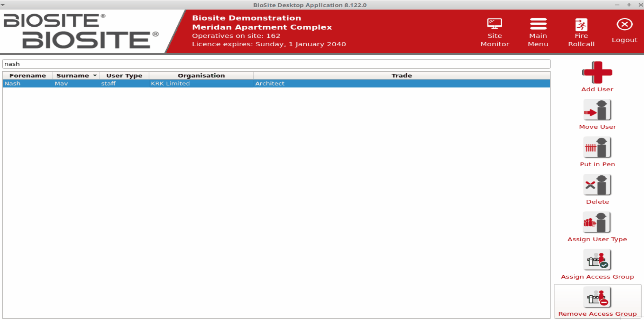Open the Assign User Type icon

597,222
